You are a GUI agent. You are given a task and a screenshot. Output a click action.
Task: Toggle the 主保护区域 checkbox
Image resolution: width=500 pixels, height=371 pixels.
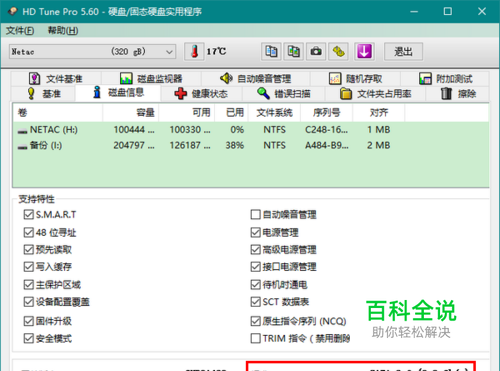pos(29,284)
